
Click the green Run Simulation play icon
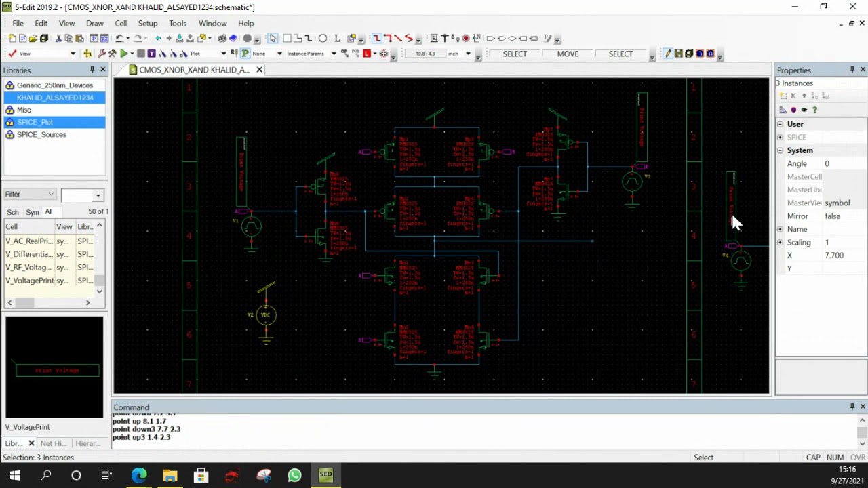123,54
